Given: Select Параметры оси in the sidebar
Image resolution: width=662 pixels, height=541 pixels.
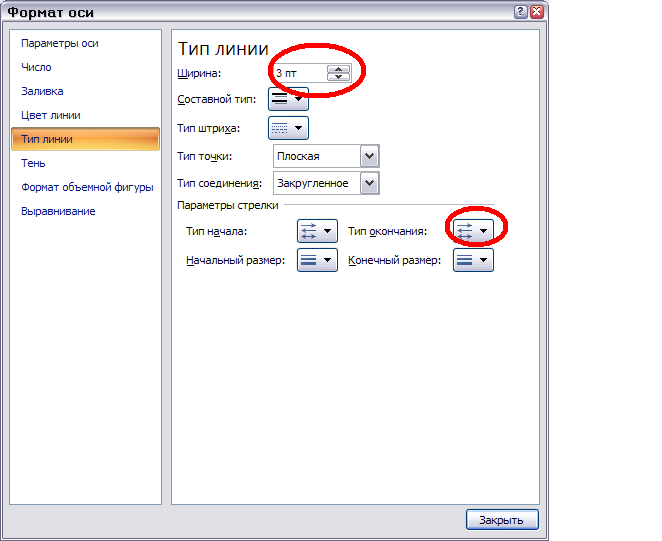Looking at the screenshot, I should coord(60,44).
